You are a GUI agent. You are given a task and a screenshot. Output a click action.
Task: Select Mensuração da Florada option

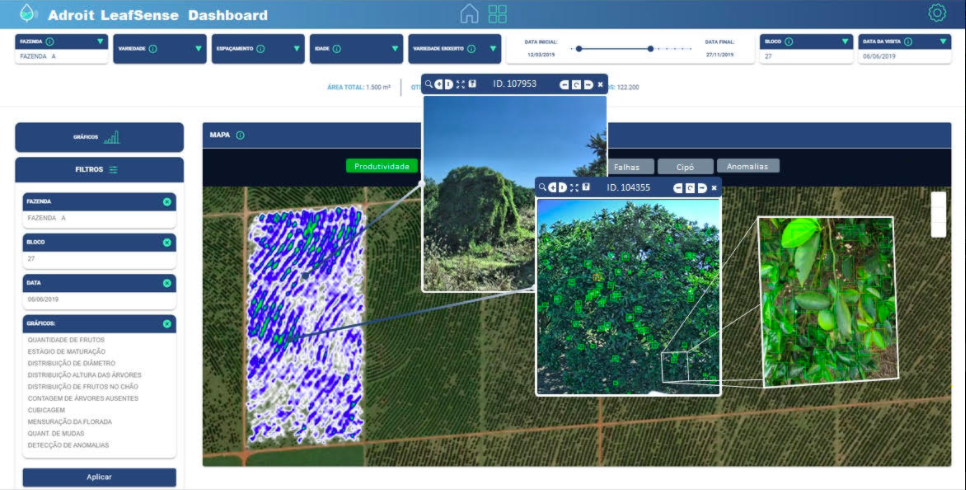(70, 422)
